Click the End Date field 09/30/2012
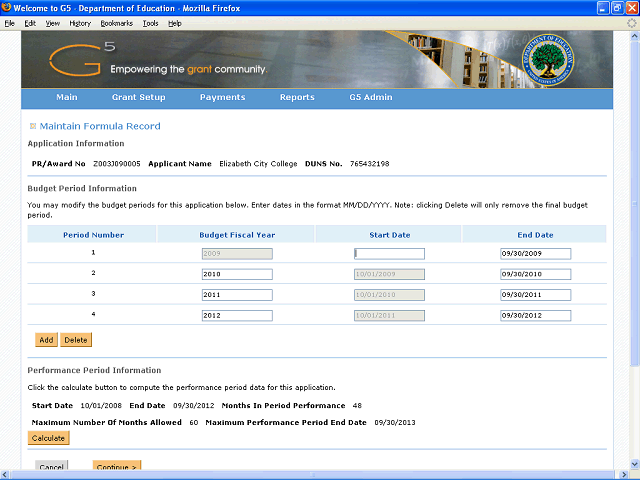Viewport: 640px width, 480px height. (x=536, y=316)
